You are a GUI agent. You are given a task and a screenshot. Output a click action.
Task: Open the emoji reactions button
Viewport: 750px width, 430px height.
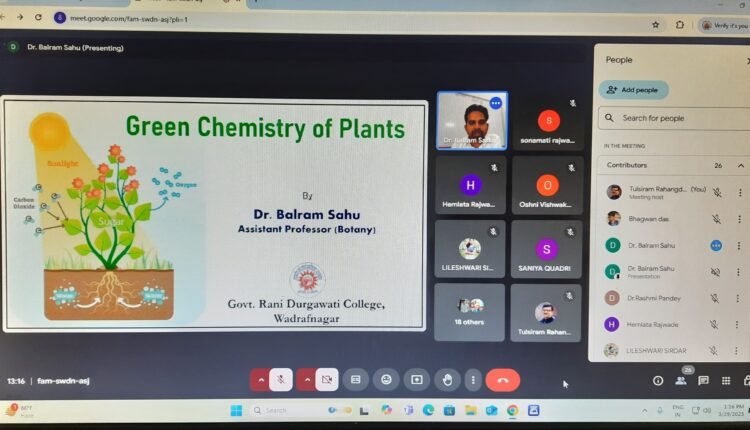(x=385, y=380)
